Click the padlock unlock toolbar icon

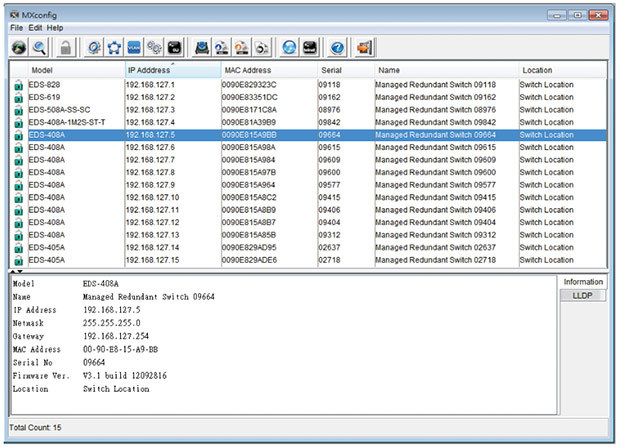66,47
